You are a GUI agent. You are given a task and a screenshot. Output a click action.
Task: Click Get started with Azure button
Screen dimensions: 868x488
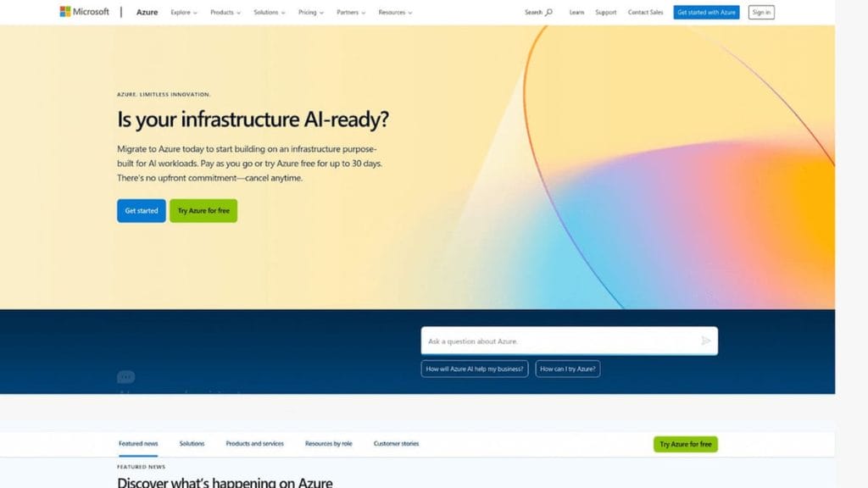coord(706,12)
